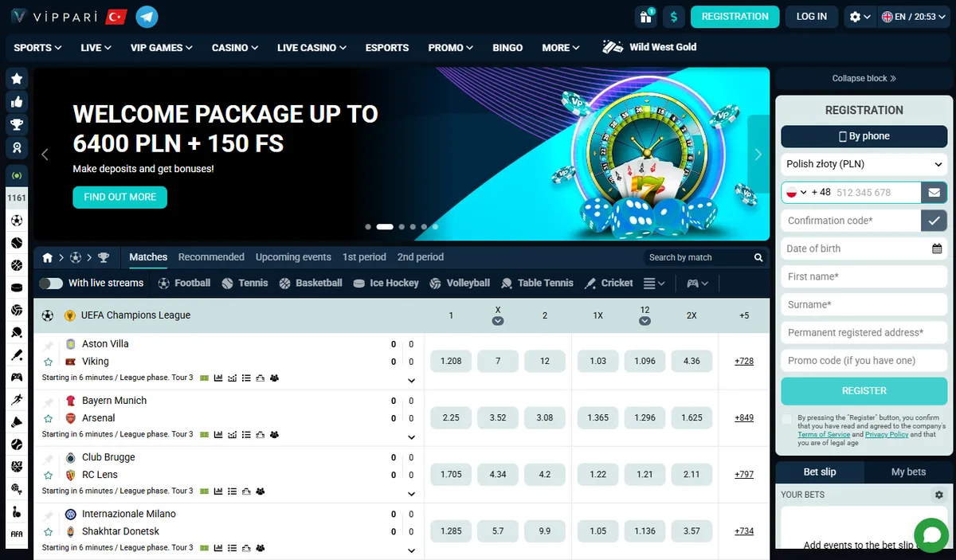The width and height of the screenshot is (956, 560).
Task: Click the Promo code input field
Action: click(x=864, y=360)
